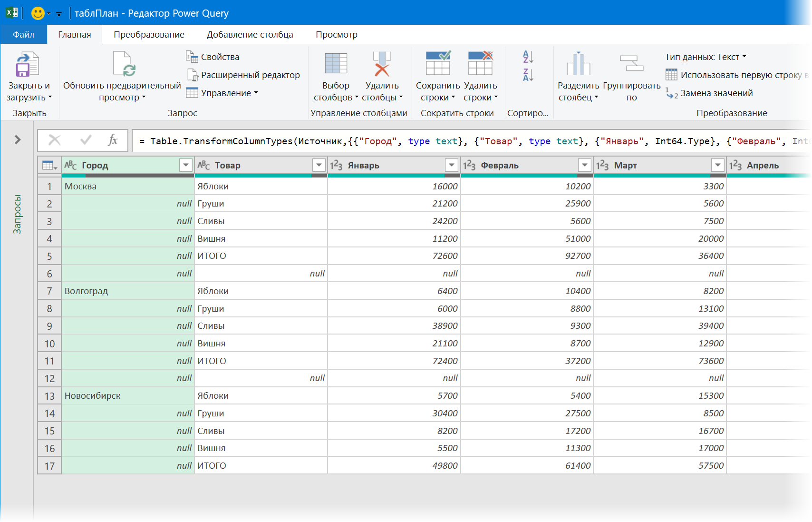
Task: Sort descending Z to A
Action: (x=528, y=75)
